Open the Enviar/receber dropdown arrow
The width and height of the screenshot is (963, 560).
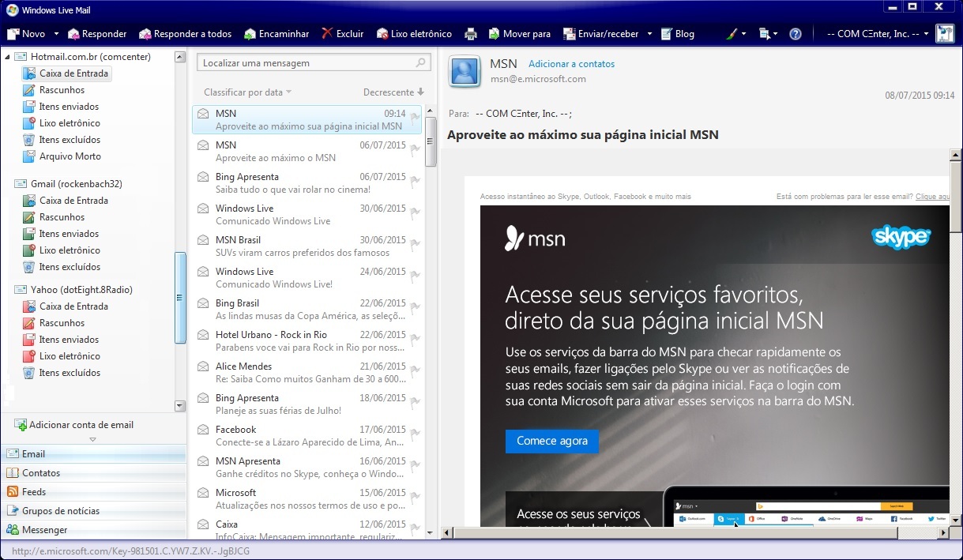tap(649, 34)
